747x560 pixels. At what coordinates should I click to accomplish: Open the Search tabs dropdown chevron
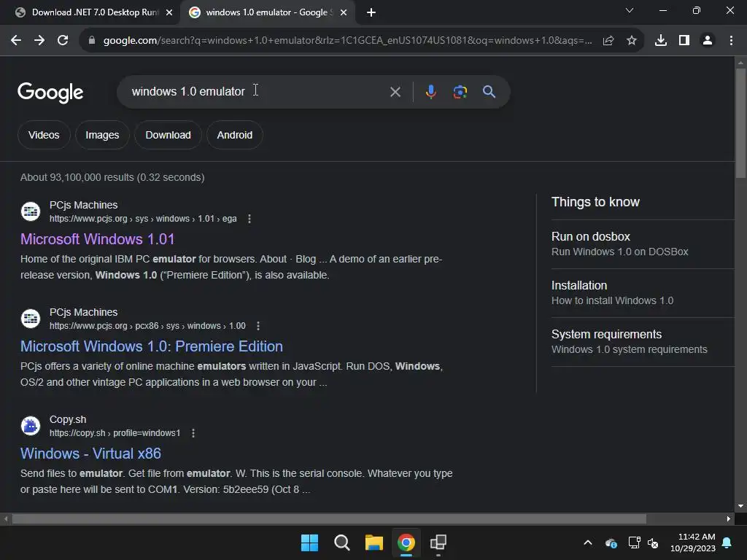(x=630, y=10)
